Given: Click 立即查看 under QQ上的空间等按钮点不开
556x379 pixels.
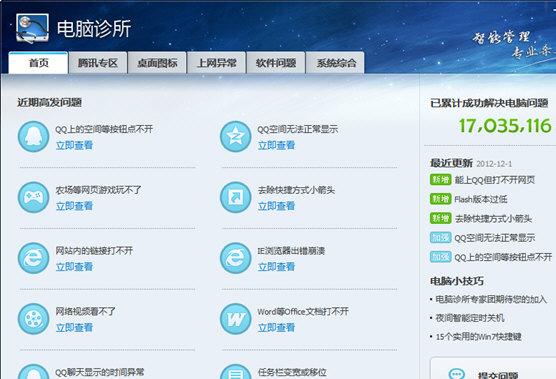Looking at the screenshot, I should tap(74, 145).
